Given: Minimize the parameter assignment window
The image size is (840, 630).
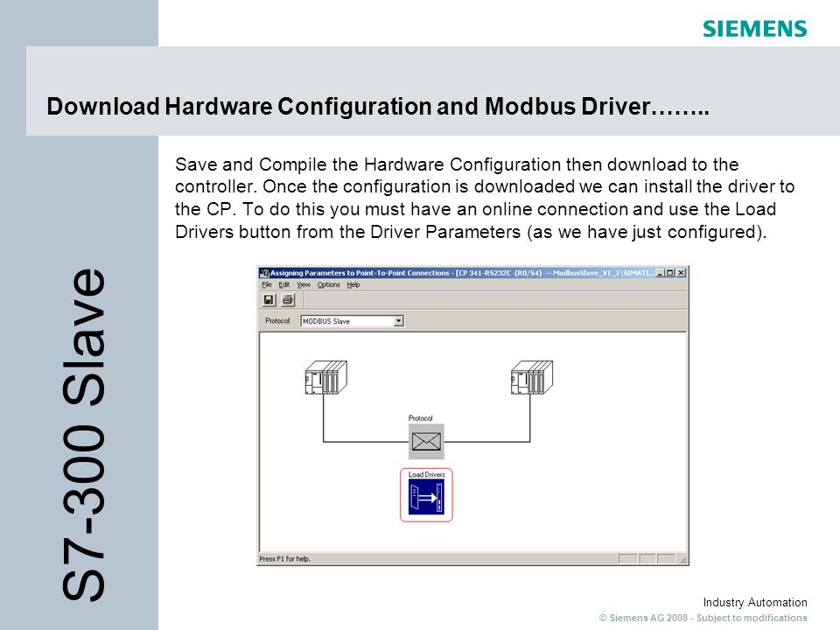Looking at the screenshot, I should click(x=660, y=273).
